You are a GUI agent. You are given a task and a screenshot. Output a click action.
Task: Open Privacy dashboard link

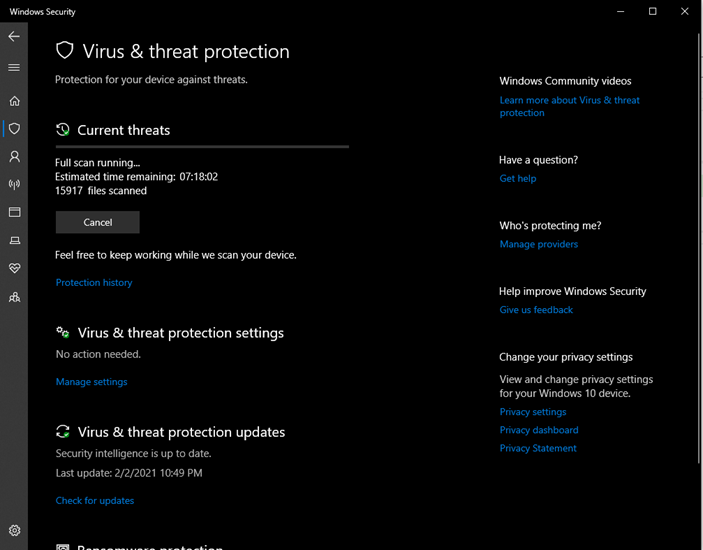[539, 430]
